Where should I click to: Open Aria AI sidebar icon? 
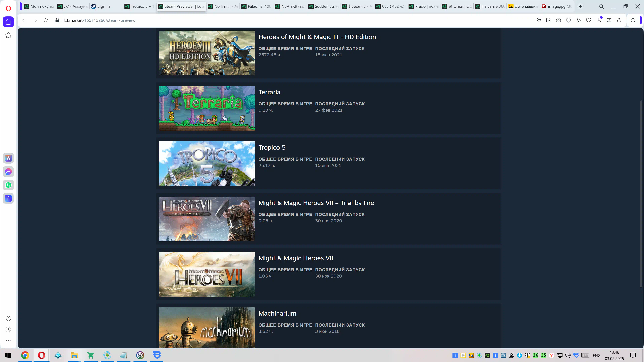8,158
